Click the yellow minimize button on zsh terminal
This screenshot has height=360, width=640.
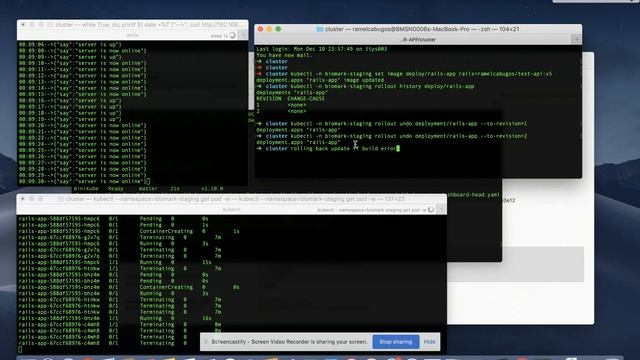click(269, 29)
